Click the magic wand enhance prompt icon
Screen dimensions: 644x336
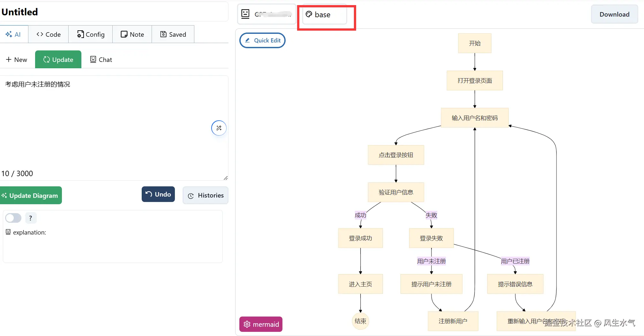219,128
